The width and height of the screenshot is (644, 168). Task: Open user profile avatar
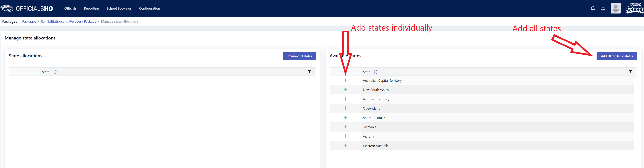tap(616, 8)
